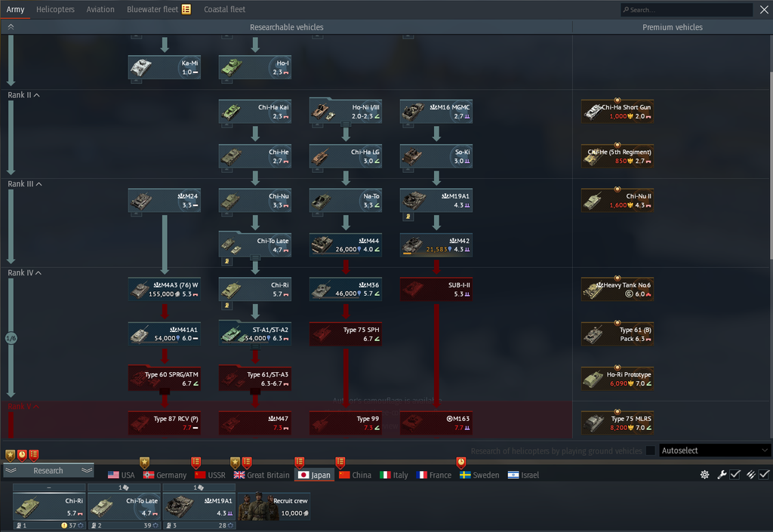Select the Na-To tank destroyer

click(x=346, y=201)
